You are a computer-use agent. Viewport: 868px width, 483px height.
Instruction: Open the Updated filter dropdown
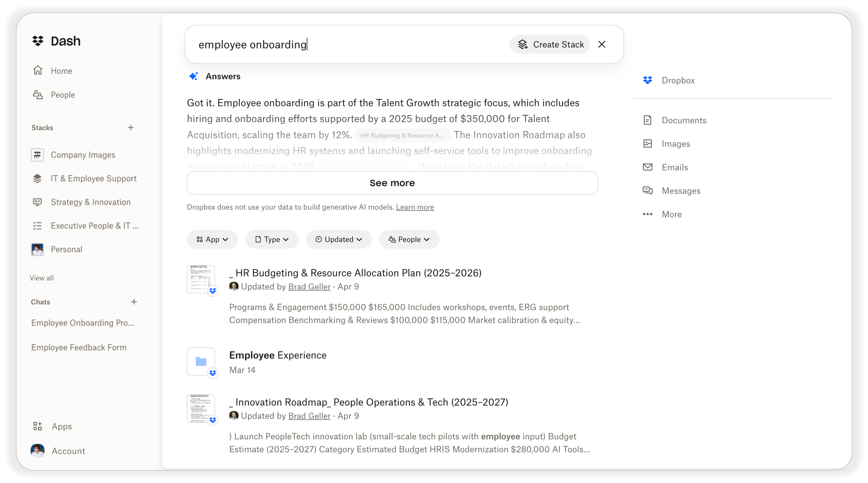pos(339,239)
